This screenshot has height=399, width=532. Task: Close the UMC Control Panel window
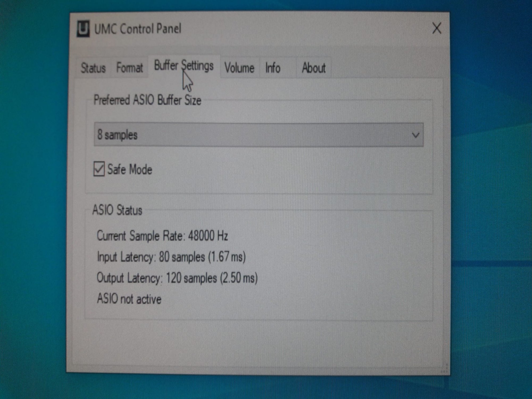point(437,28)
